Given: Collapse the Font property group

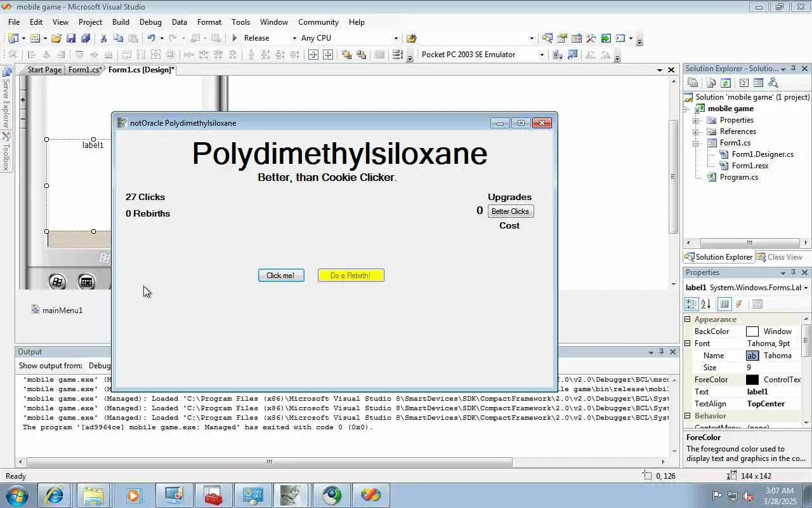Looking at the screenshot, I should click(x=688, y=344).
